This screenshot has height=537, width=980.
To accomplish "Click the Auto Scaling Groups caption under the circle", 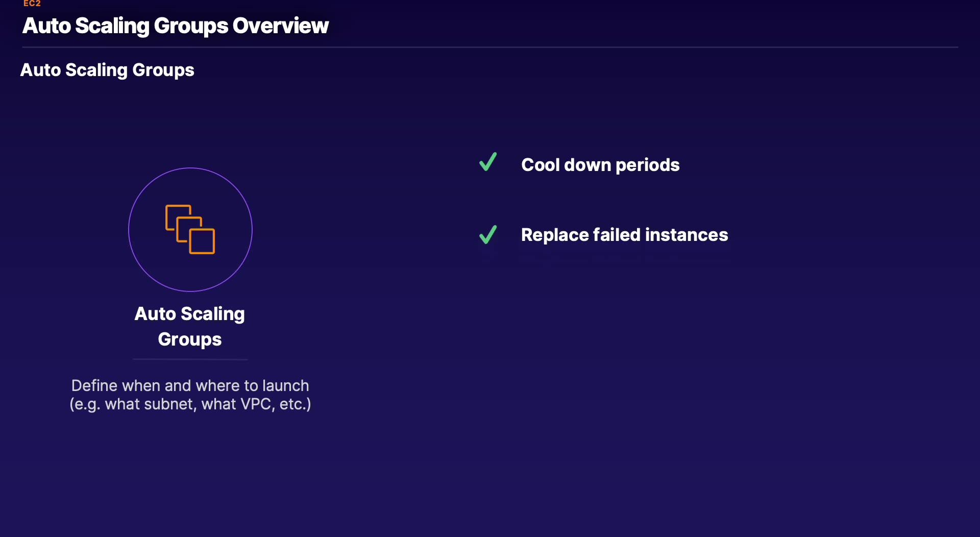I will (190, 326).
